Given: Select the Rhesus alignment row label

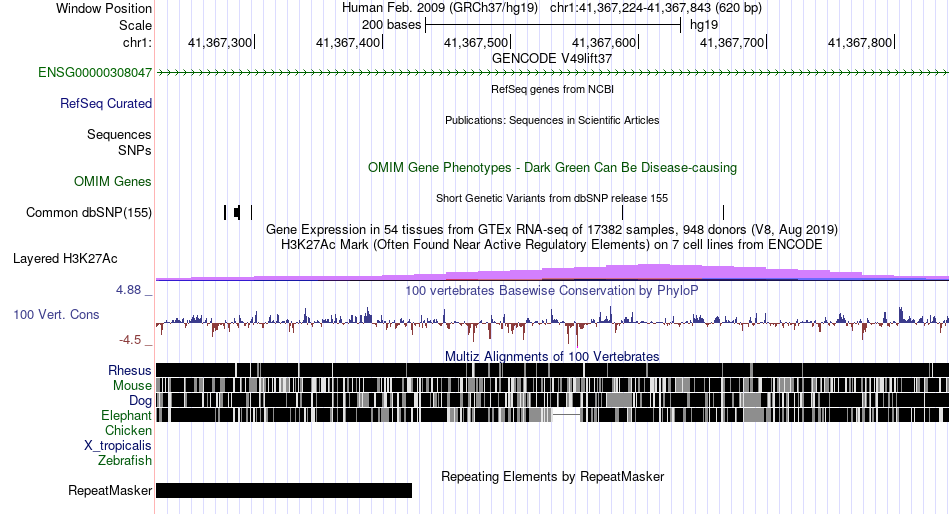Looking at the screenshot, I should coord(130,370).
